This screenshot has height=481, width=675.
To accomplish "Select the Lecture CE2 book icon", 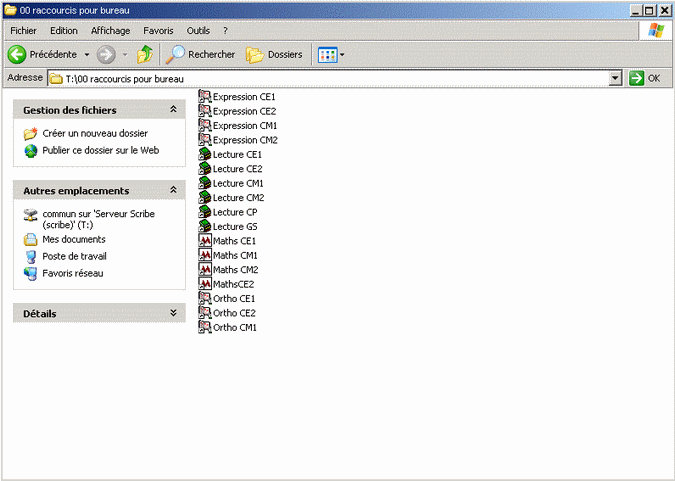I will [204, 168].
